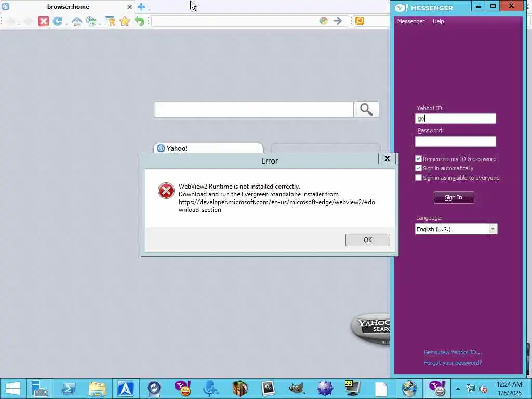This screenshot has height=399, width=532.
Task: Open the Yahoo Messenger smiley shortcut on taskbar
Action: (x=182, y=389)
